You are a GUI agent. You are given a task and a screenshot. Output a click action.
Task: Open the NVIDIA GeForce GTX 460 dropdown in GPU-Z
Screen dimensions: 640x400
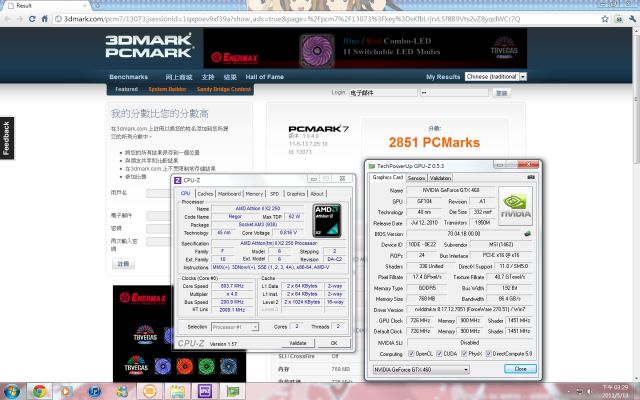click(x=421, y=369)
